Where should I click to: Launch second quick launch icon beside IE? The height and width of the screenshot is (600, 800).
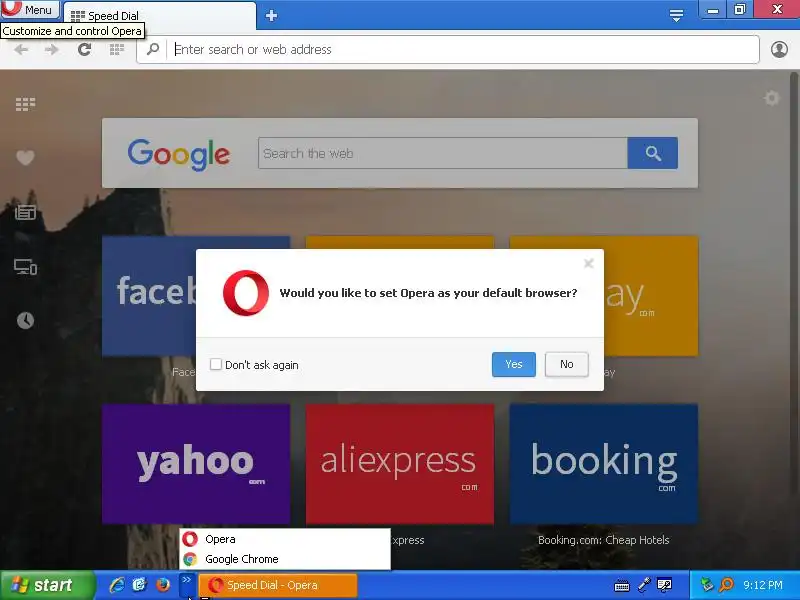pos(139,585)
